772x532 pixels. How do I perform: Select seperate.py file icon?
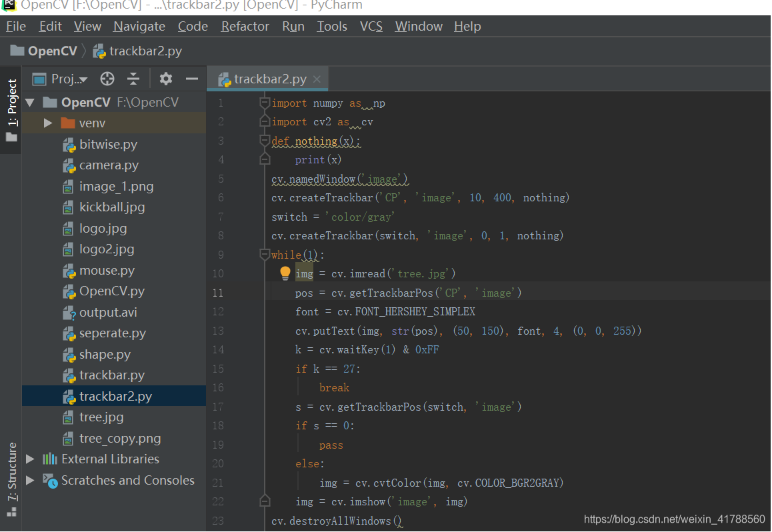[69, 334]
